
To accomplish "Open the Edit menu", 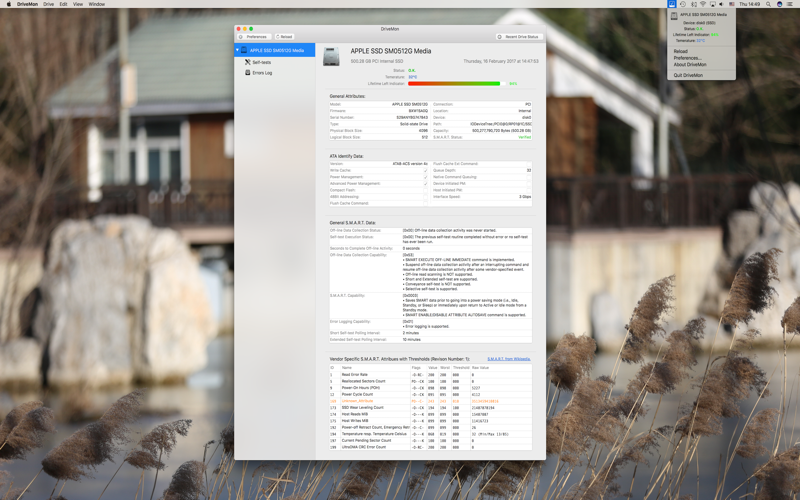I will tap(63, 4).
